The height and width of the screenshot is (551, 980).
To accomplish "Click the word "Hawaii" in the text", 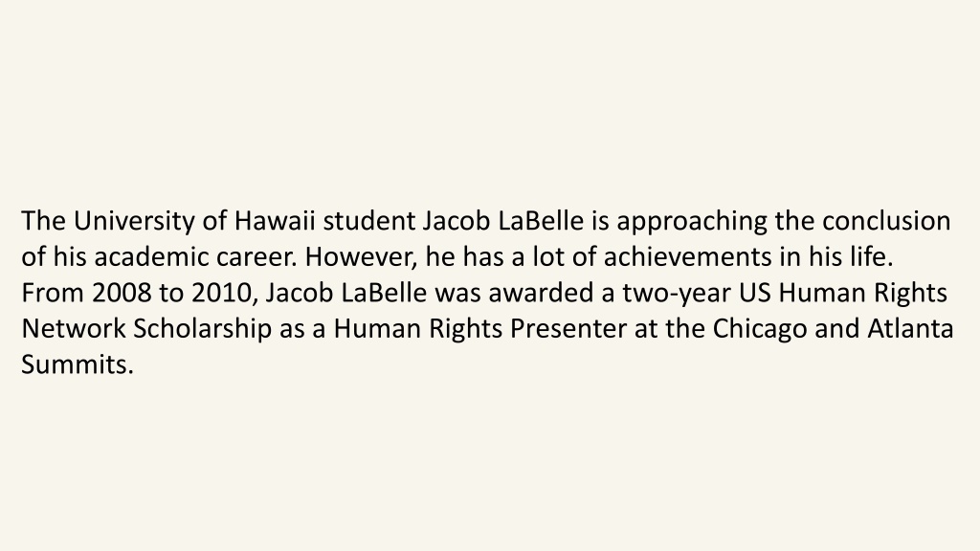I will point(275,221).
